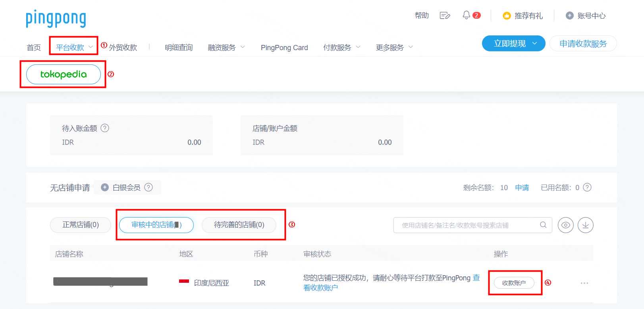Click the 账号中心 badge icon

point(570,16)
